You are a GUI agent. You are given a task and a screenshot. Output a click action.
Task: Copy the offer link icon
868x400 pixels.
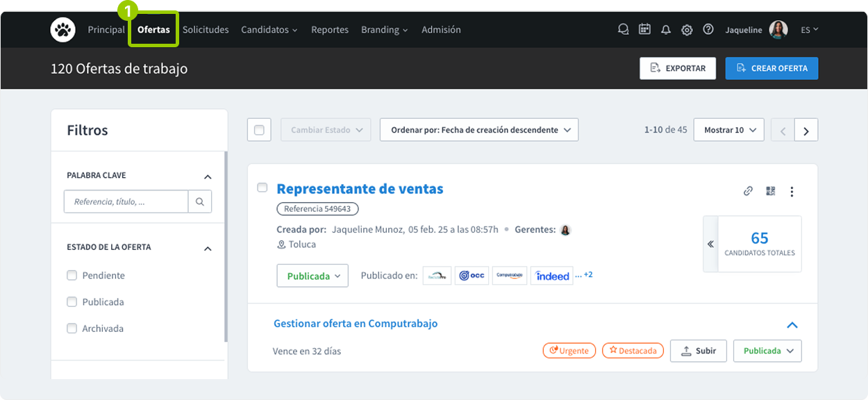[x=748, y=191]
